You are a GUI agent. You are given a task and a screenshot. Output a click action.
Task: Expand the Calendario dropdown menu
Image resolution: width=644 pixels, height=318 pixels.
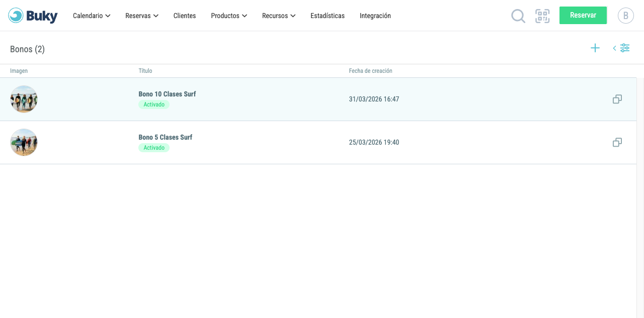click(x=92, y=16)
